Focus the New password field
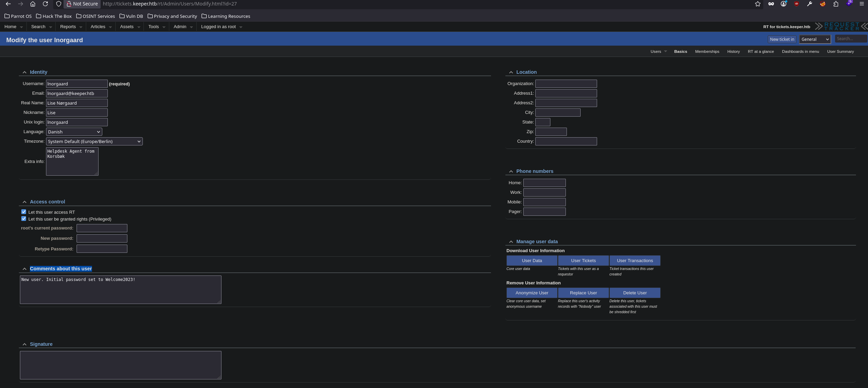The width and height of the screenshot is (868, 388). 102,238
